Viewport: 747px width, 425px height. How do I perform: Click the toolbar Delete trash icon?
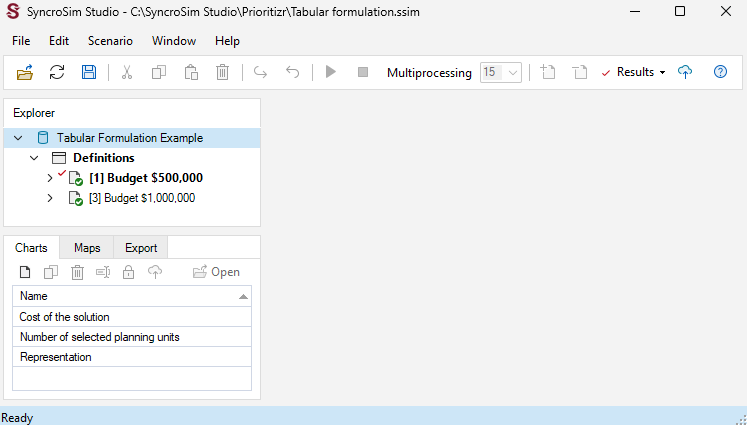coord(222,72)
